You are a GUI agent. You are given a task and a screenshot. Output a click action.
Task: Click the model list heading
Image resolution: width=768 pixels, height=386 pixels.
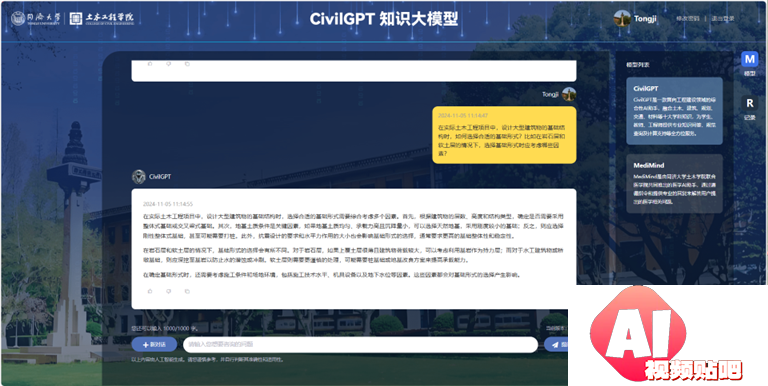pos(638,65)
